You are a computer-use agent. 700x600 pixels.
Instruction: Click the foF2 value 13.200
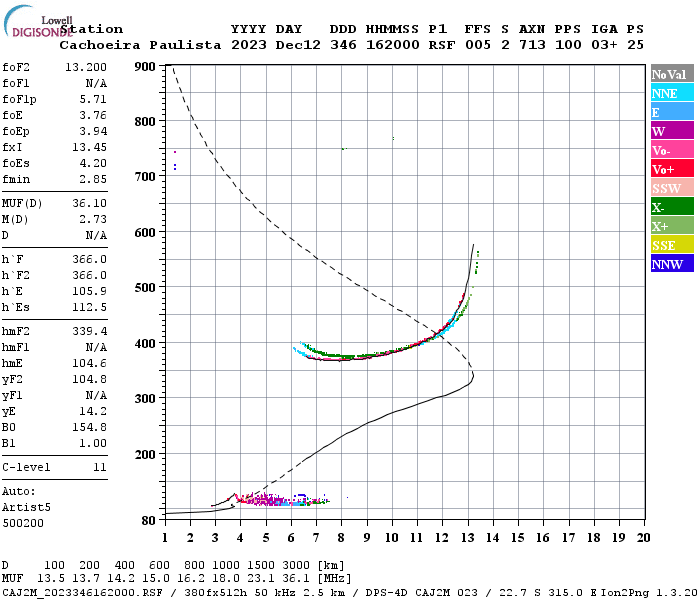click(x=86, y=67)
